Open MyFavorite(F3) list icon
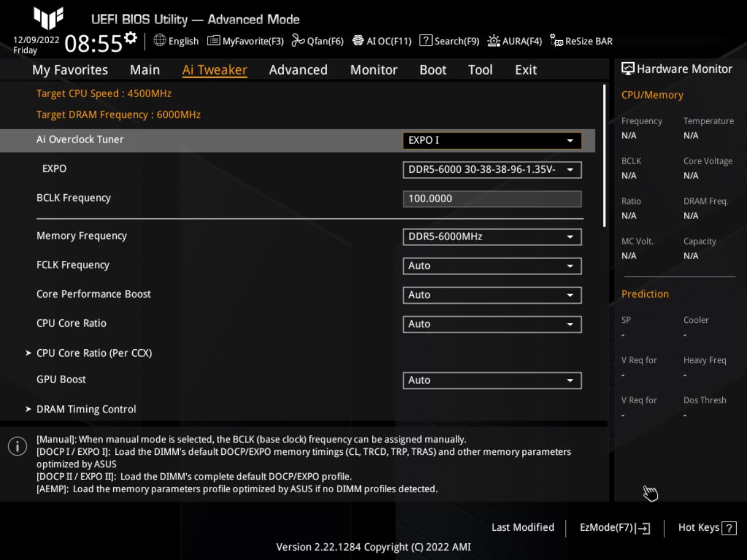 coord(213,40)
